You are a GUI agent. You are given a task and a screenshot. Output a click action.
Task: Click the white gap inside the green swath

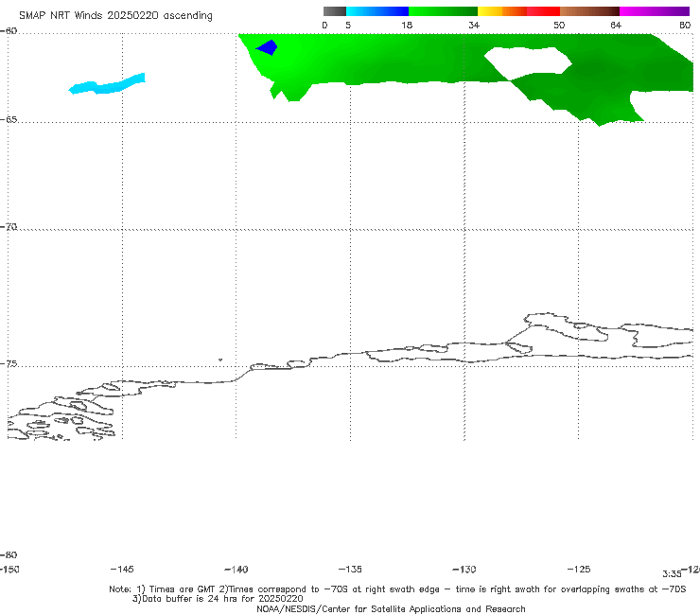click(x=528, y=61)
